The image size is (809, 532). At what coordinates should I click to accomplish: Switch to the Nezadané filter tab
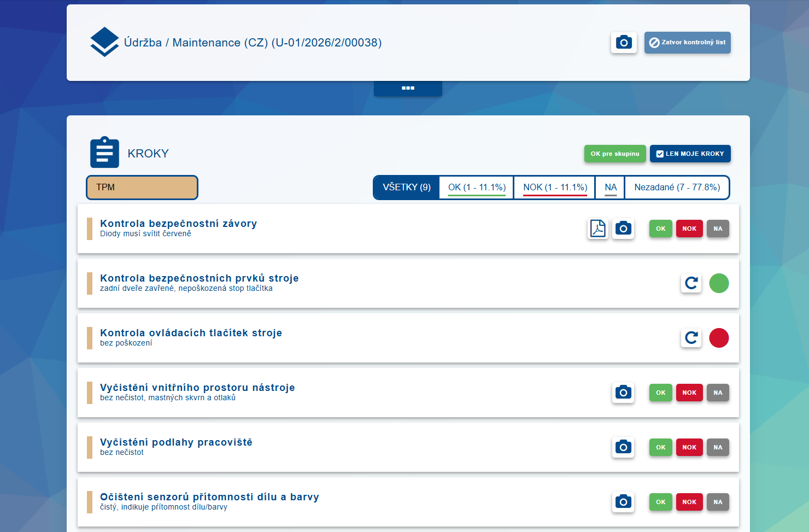[677, 187]
